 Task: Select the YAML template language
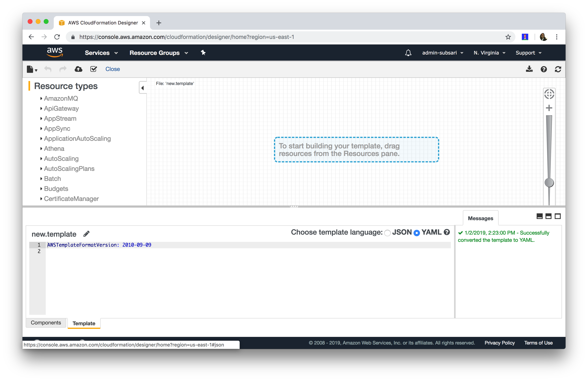417,233
